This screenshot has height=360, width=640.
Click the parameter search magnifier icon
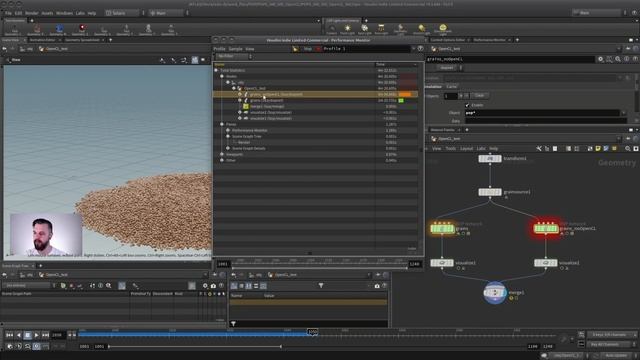[618, 59]
